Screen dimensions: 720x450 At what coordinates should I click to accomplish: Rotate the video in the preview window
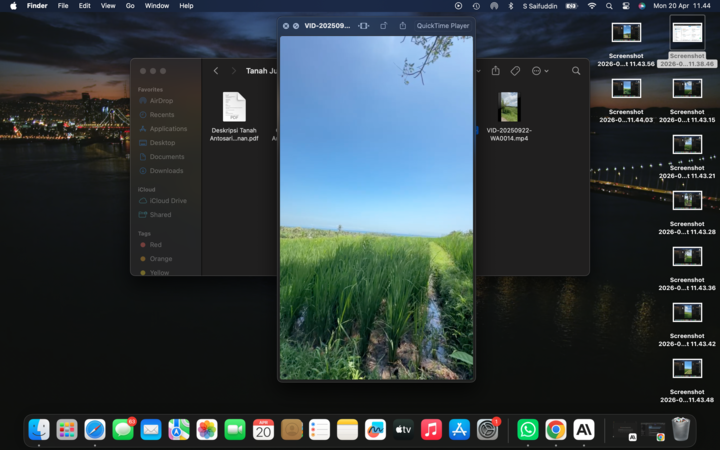tap(383, 26)
